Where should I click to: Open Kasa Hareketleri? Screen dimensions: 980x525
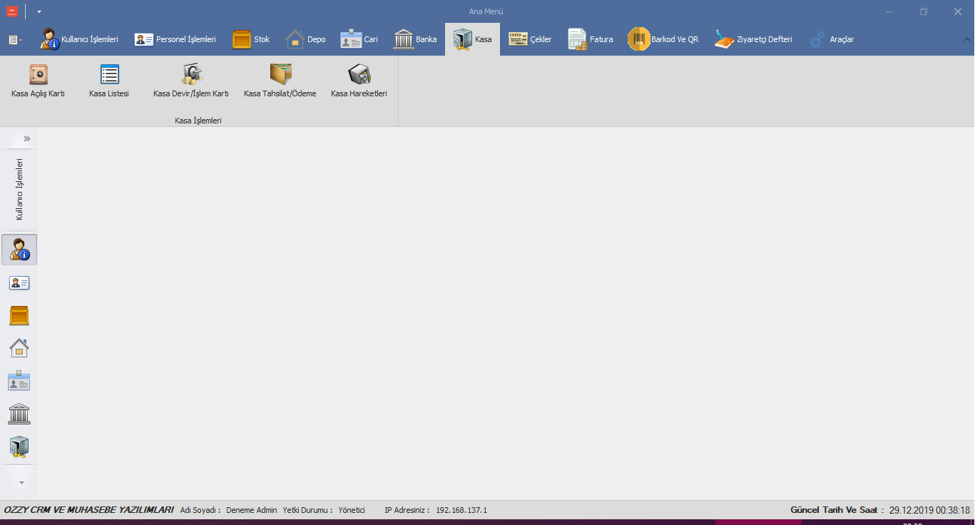click(359, 81)
